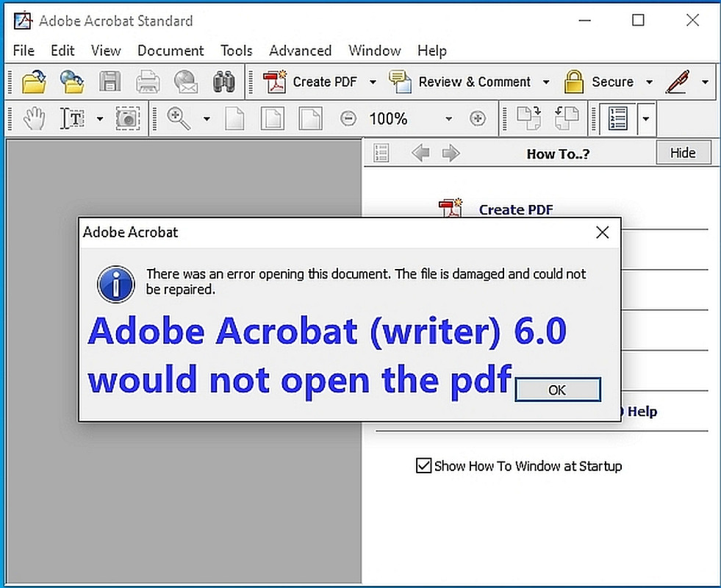
Task: Select the Snapshot camera tool
Action: click(x=127, y=118)
